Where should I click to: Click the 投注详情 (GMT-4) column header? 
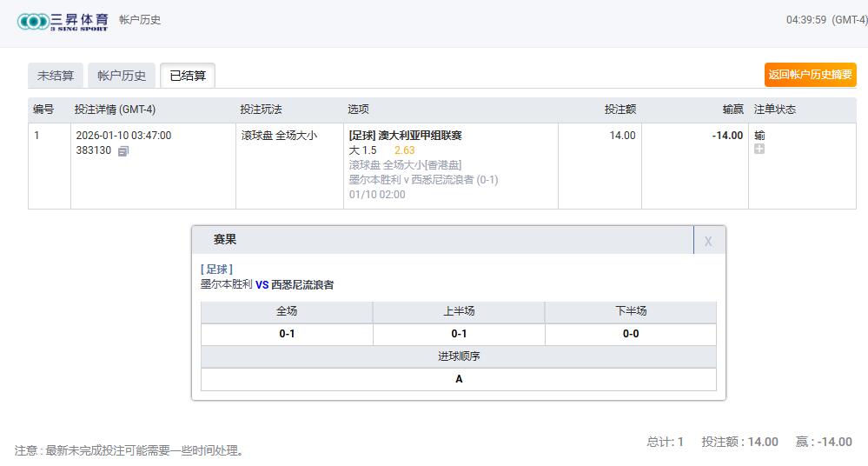pyautogui.click(x=115, y=110)
